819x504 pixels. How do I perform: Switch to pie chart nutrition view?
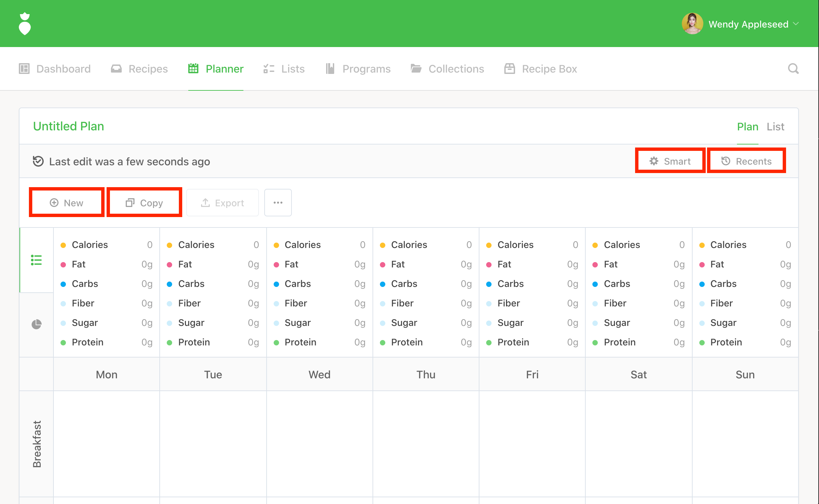36,324
